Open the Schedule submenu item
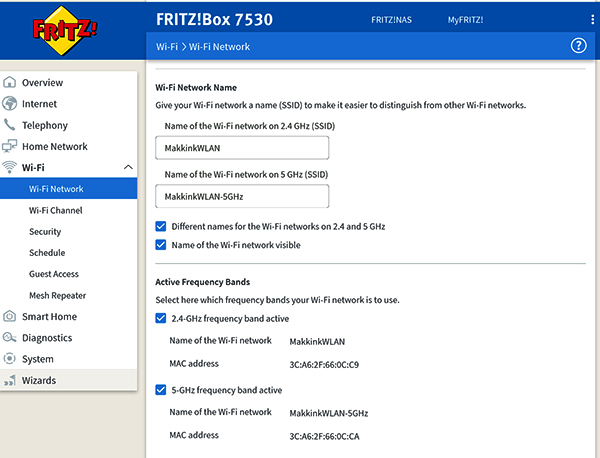The height and width of the screenshot is (458, 600). click(47, 253)
